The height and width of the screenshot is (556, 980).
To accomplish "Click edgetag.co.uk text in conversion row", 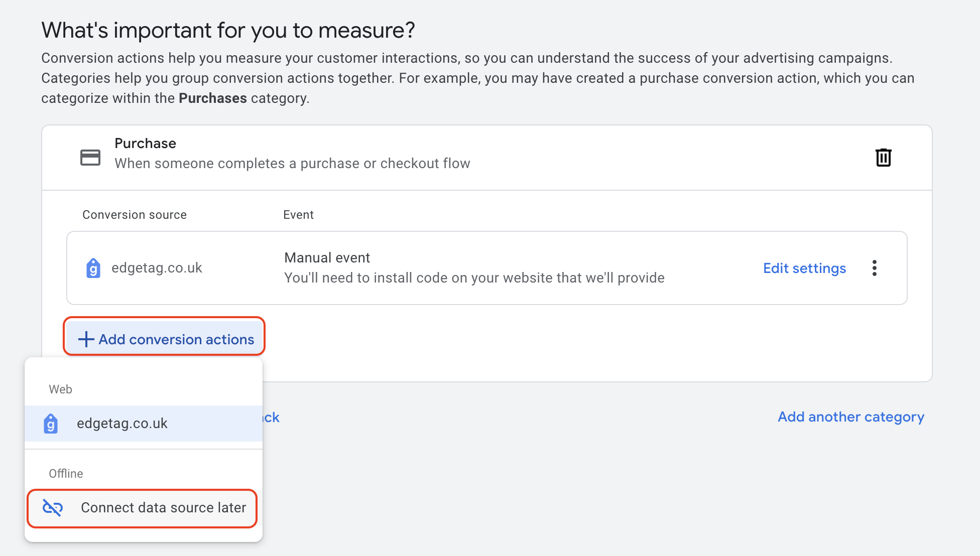I will 157,268.
